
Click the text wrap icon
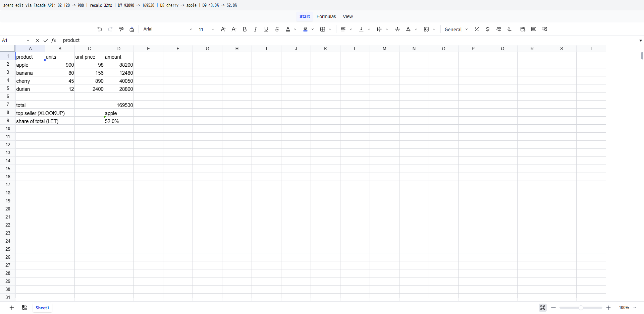pos(379,29)
